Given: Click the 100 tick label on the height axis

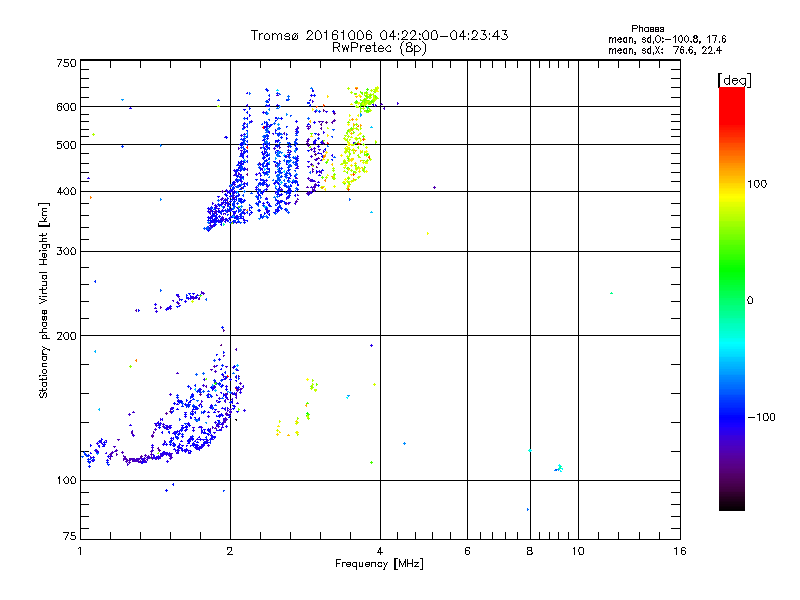Looking at the screenshot, I should [66, 481].
